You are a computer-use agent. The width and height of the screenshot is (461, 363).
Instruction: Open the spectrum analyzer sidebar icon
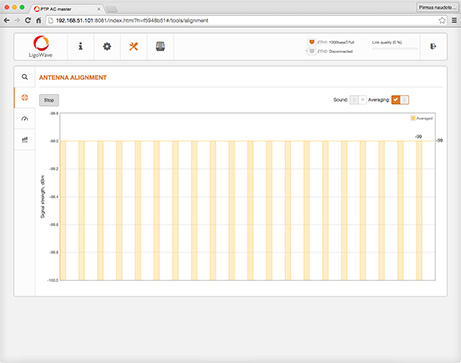[25, 140]
